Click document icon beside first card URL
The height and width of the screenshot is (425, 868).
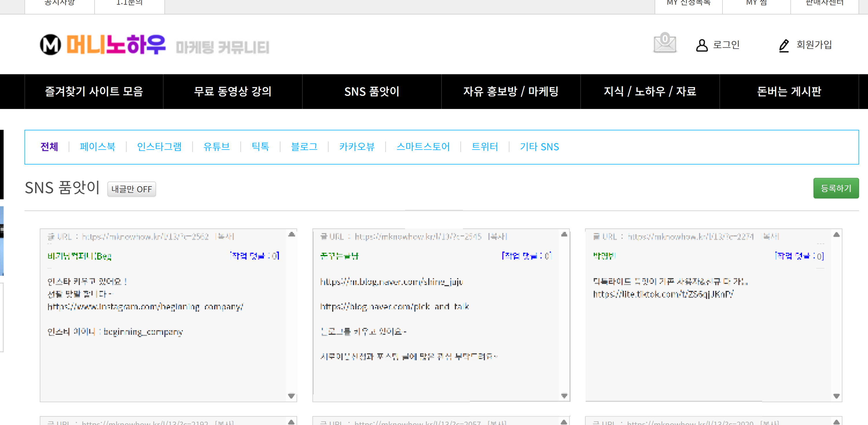coord(51,237)
